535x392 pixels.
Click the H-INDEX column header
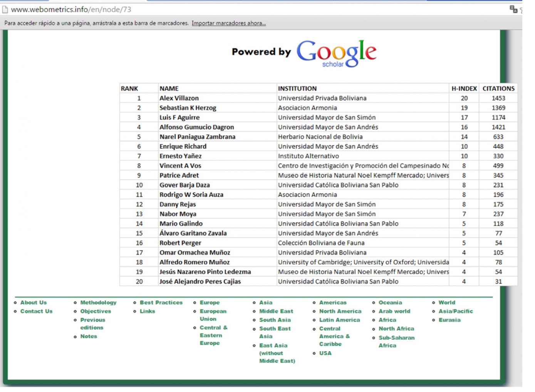(x=464, y=89)
